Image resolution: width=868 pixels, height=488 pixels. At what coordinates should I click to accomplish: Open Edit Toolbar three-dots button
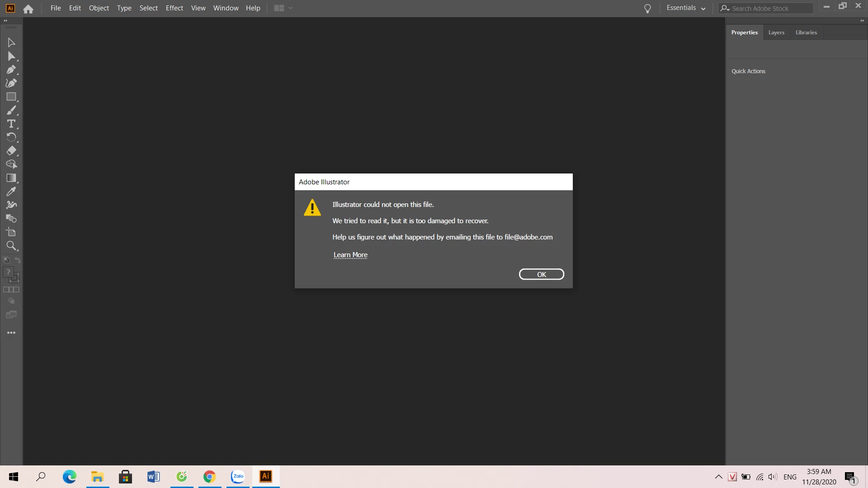[x=11, y=333]
